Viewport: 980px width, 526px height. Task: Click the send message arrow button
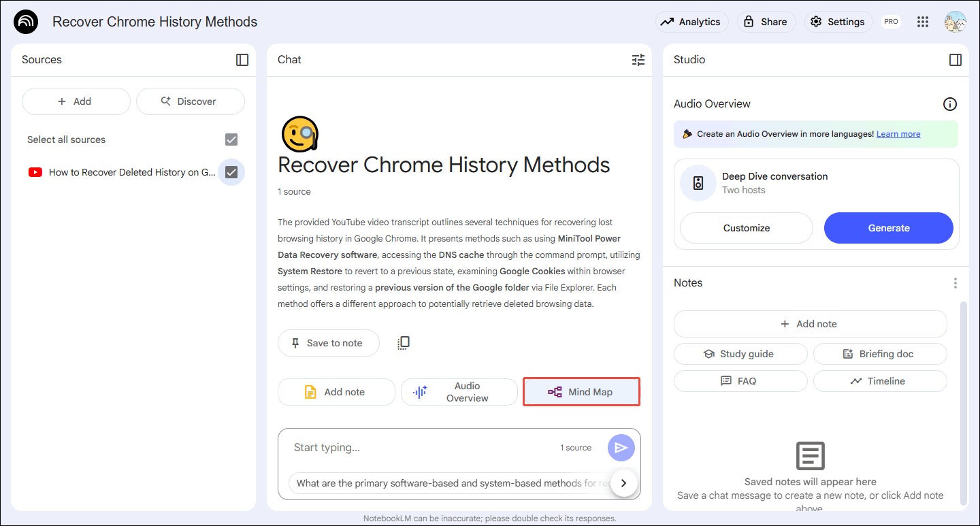tap(621, 448)
